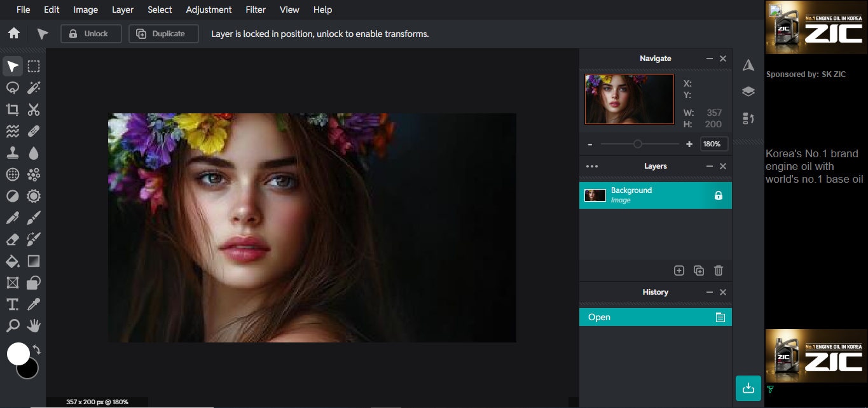Select the Crop tool
This screenshot has width=868, height=408.
click(13, 109)
